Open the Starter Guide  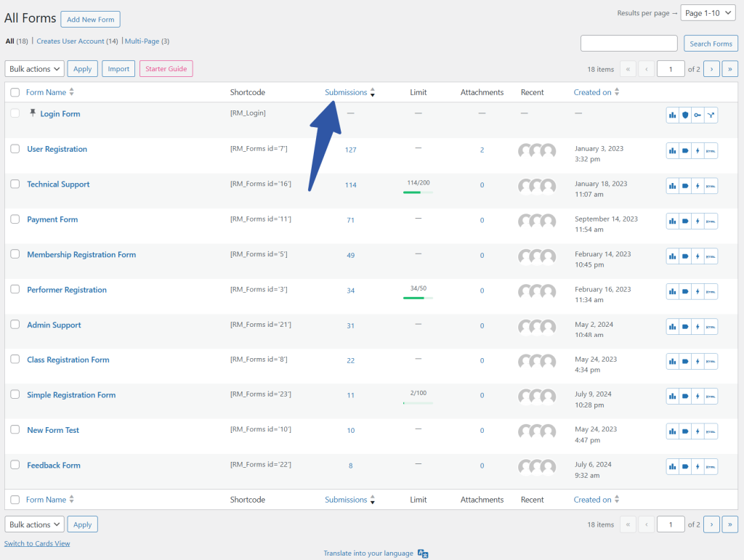[166, 69]
